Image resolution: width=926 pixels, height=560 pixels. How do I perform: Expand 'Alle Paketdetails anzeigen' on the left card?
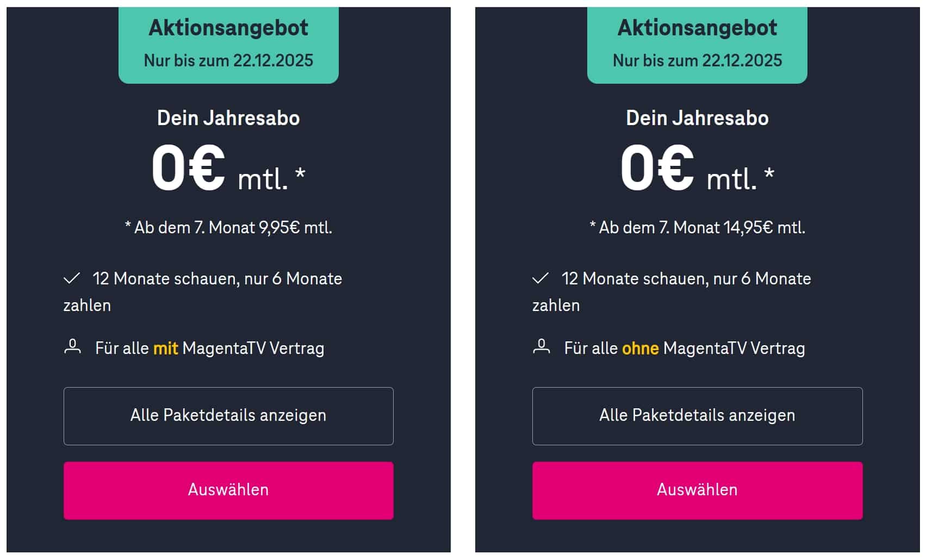(228, 415)
